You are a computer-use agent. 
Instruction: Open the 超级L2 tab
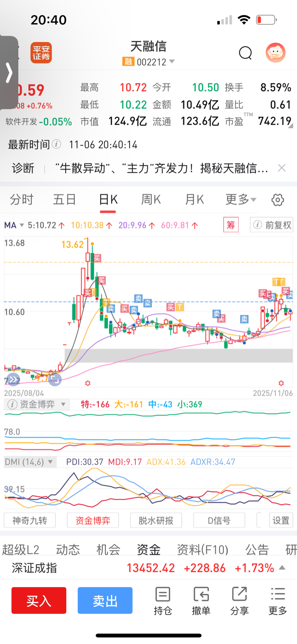pyautogui.click(x=20, y=550)
